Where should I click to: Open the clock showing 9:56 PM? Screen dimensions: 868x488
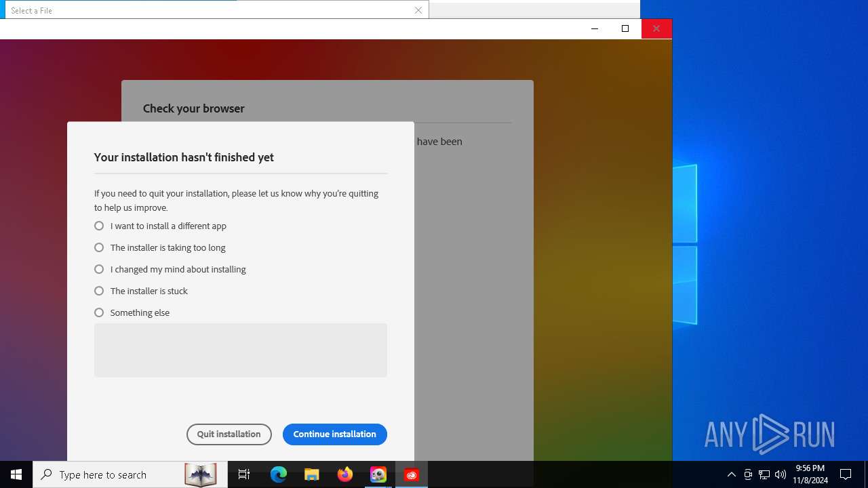pyautogui.click(x=810, y=474)
